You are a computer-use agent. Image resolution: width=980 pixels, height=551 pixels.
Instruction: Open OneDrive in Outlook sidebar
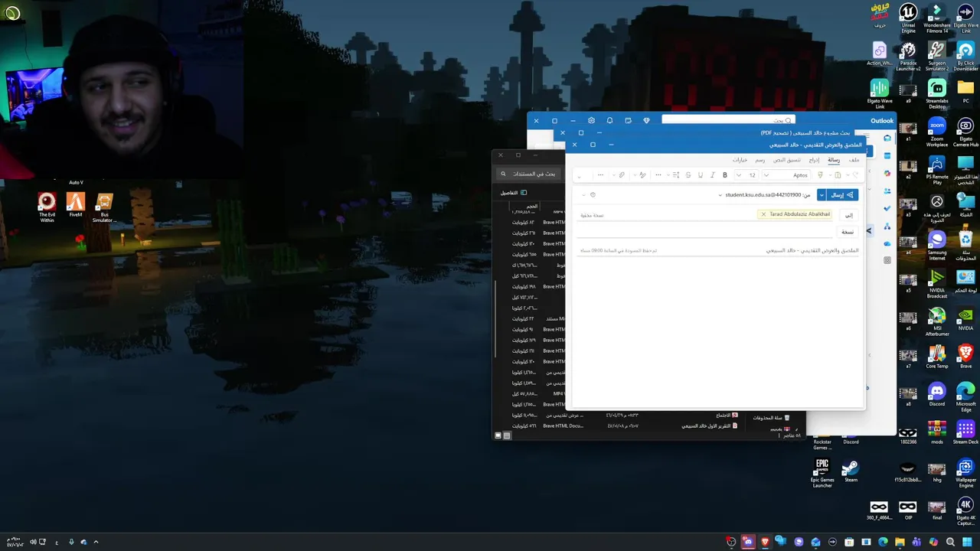pos(887,243)
